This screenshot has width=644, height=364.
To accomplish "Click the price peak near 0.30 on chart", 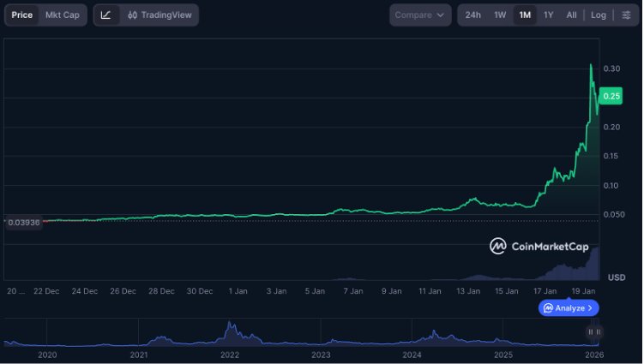I will tap(591, 65).
